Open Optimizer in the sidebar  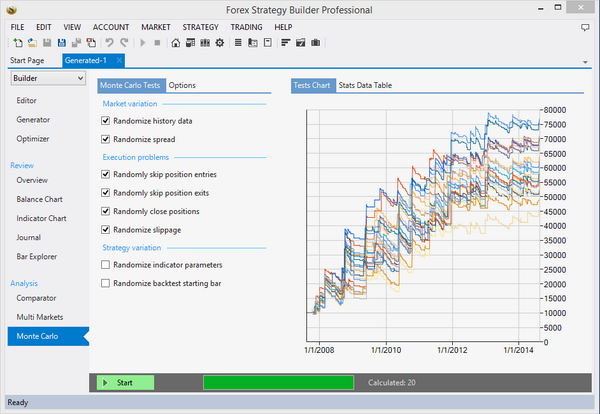33,139
